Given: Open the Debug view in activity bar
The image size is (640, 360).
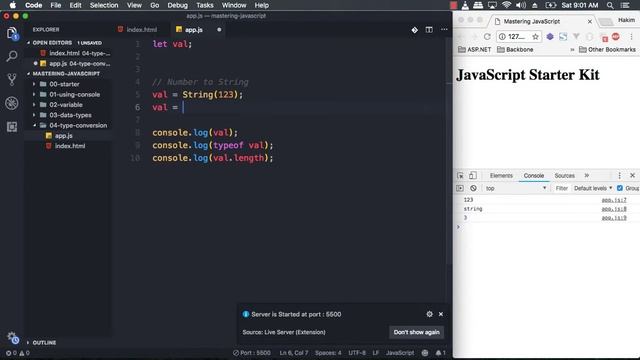Looking at the screenshot, I should [12, 103].
